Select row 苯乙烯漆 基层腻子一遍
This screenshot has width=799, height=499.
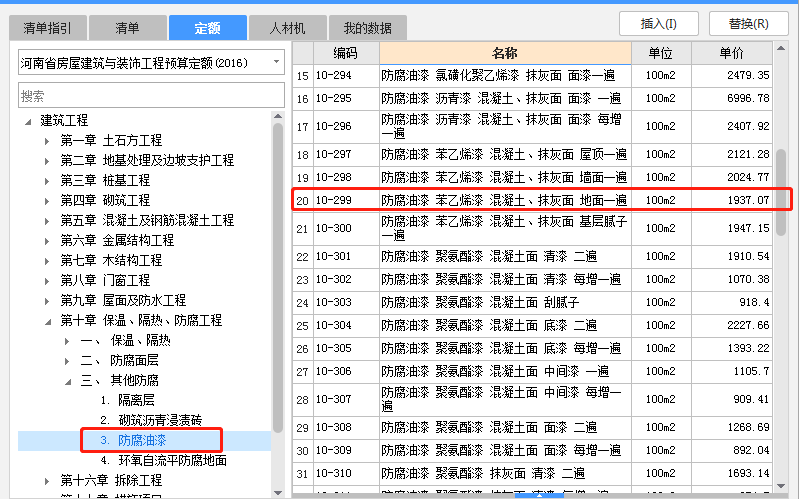[532, 228]
